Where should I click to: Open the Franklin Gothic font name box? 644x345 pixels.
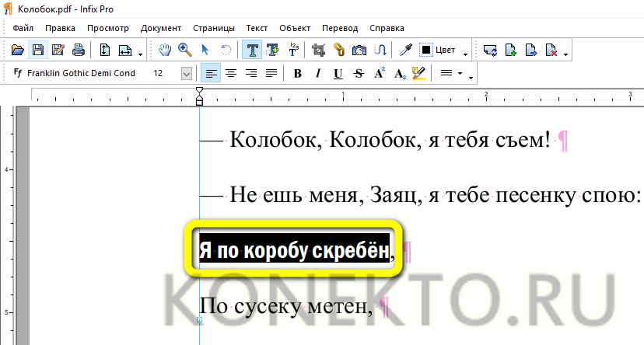[78, 74]
